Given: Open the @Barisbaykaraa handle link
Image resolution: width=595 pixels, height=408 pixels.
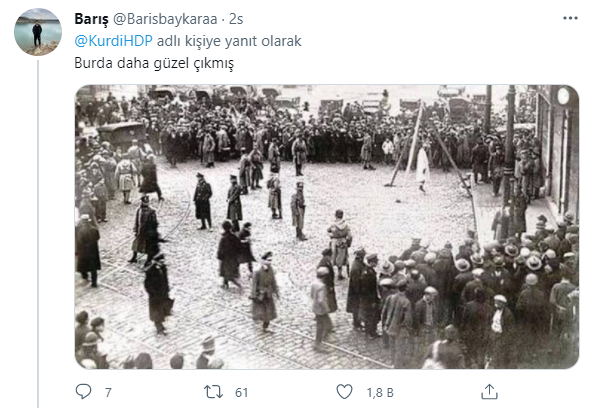Looking at the screenshot, I should [x=165, y=19].
